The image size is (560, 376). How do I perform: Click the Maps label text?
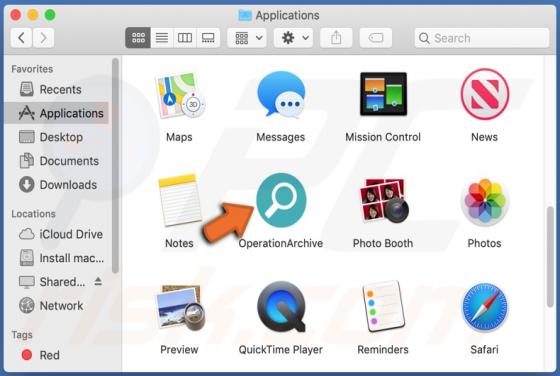[x=179, y=137]
